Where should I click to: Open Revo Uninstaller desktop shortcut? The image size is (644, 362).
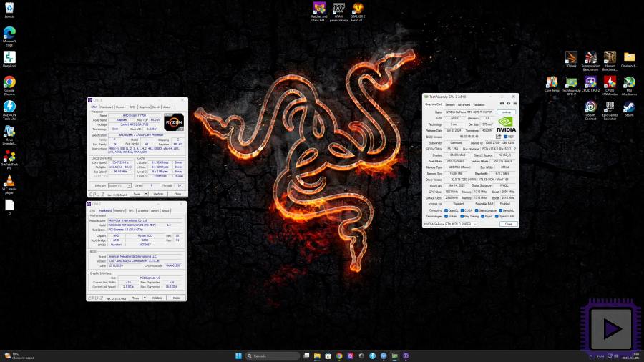click(9, 135)
